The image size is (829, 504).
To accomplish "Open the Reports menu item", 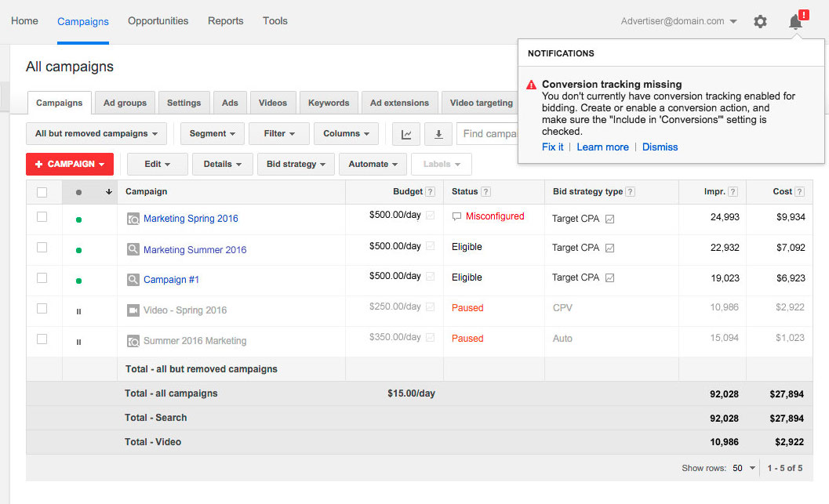I will tap(225, 21).
